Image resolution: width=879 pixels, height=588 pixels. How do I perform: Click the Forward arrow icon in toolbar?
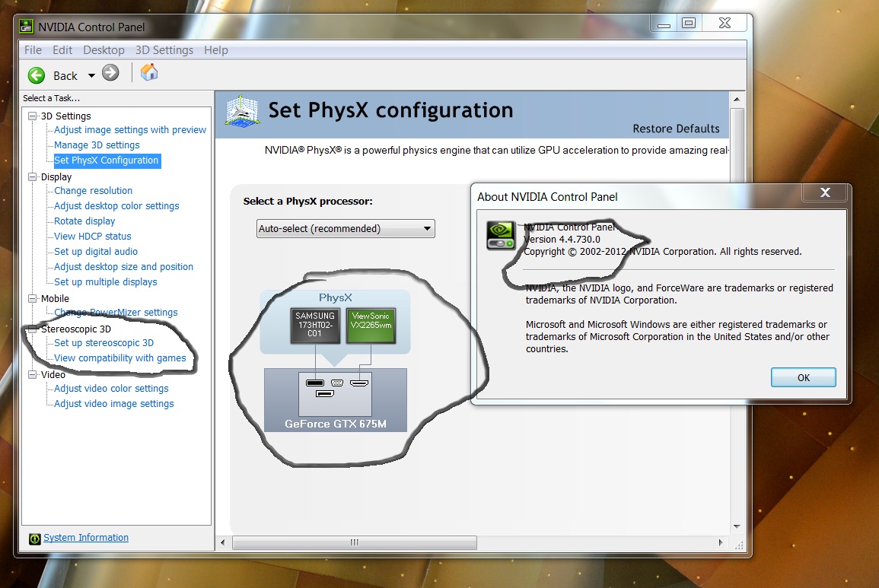(x=110, y=73)
